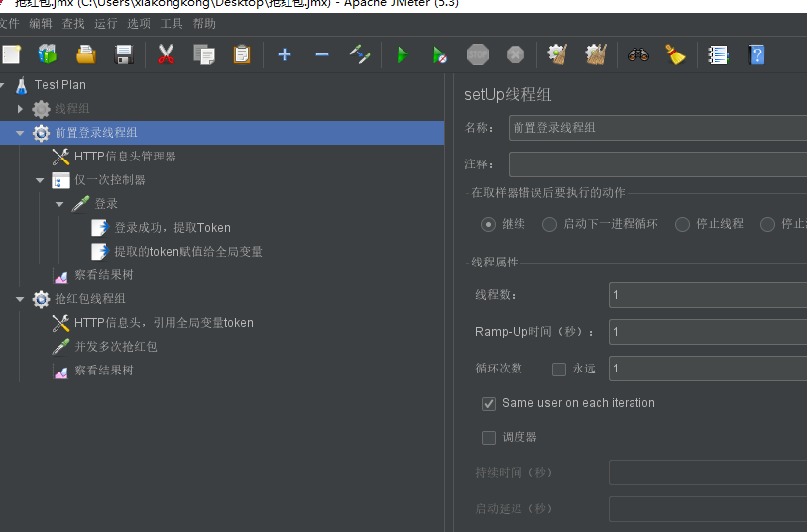The height and width of the screenshot is (532, 807).
Task: Start the test with green play icon
Action: click(403, 54)
